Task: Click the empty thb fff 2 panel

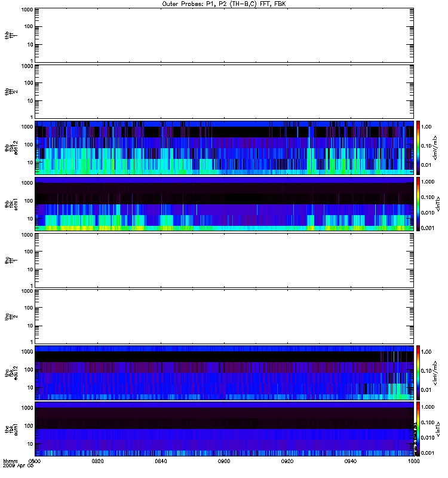Action: (225, 92)
